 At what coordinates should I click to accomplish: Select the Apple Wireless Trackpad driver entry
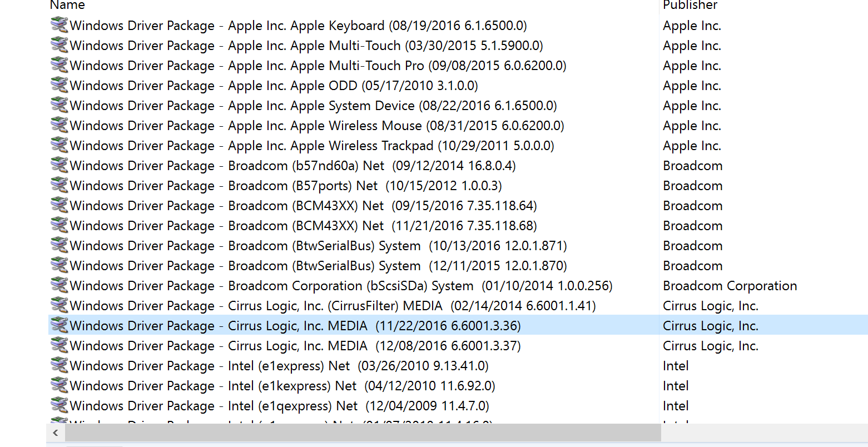311,146
